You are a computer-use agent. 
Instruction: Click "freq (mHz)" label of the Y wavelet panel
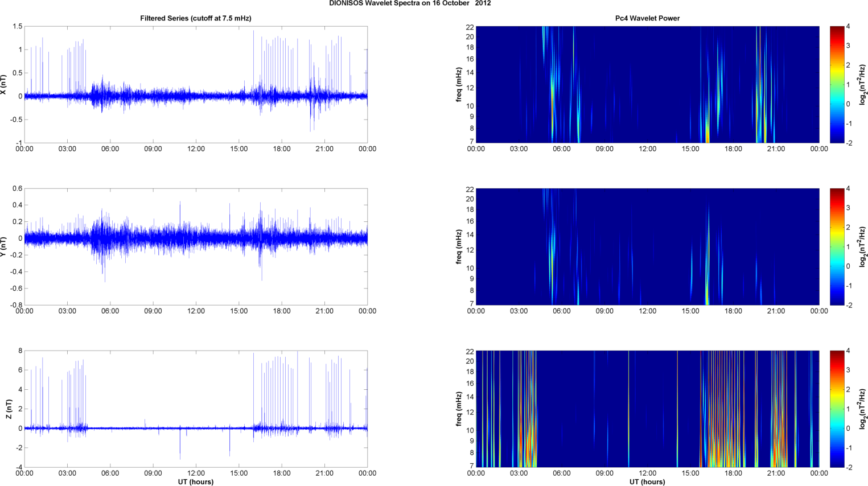459,246
